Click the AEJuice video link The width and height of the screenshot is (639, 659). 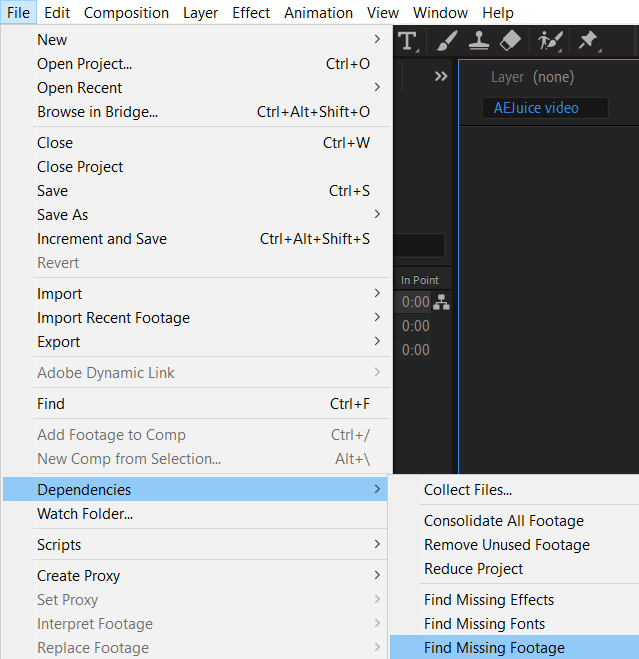click(x=536, y=108)
